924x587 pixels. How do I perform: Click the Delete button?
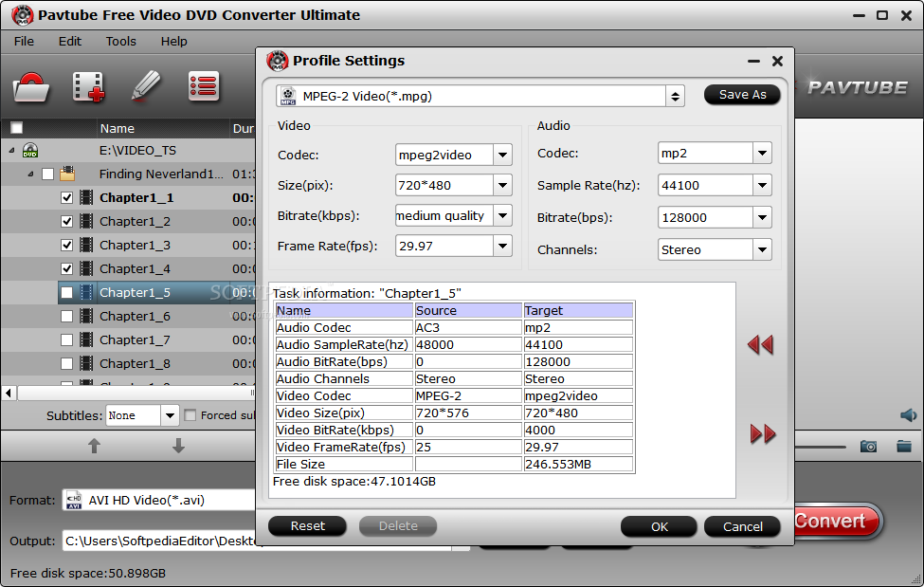[x=398, y=525]
